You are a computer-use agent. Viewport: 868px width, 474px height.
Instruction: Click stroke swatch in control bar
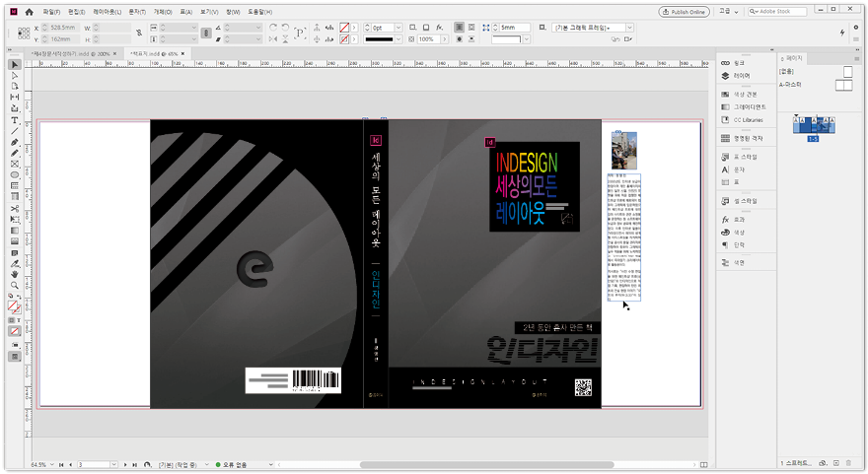click(x=344, y=39)
